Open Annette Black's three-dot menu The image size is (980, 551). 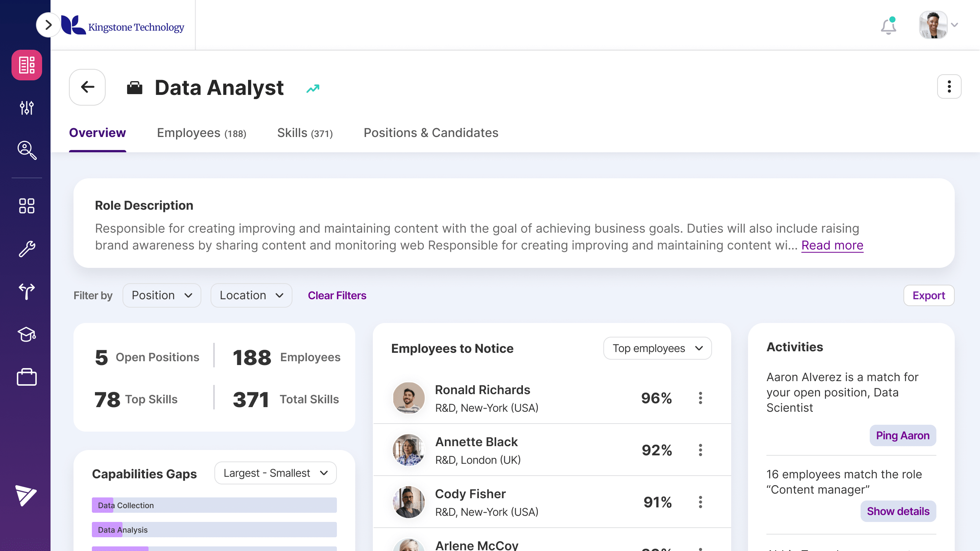(x=701, y=450)
